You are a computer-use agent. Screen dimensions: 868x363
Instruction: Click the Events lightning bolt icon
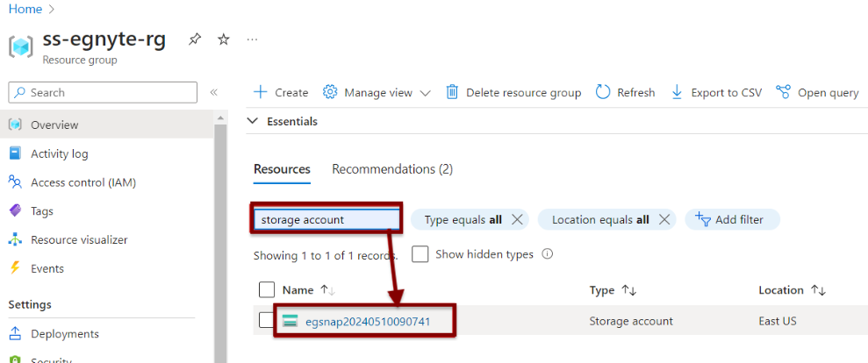pos(15,268)
